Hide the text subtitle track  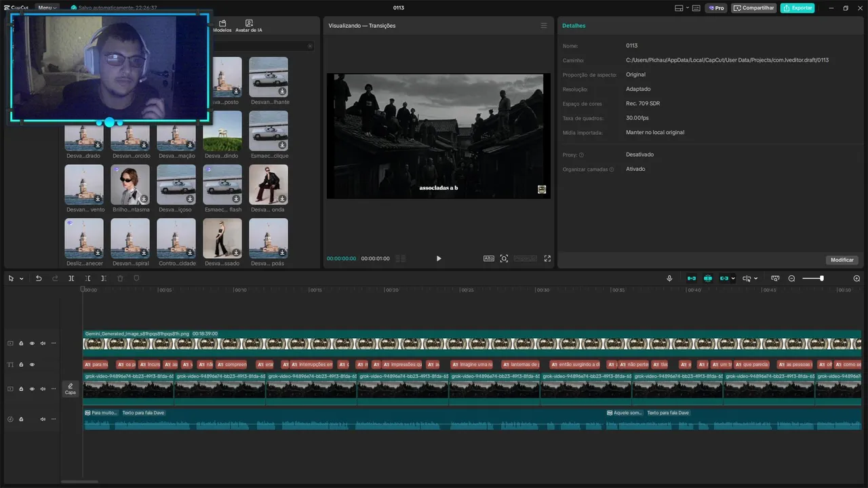(32, 365)
